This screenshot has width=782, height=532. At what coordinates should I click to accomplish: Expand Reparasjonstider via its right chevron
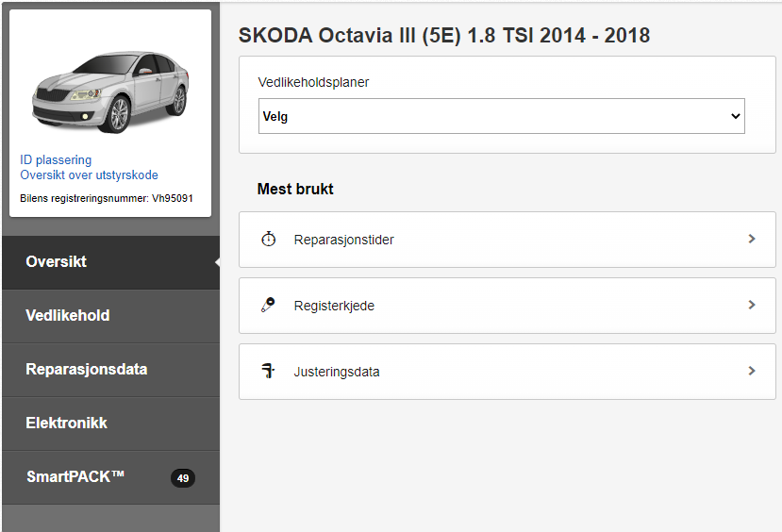[752, 240]
